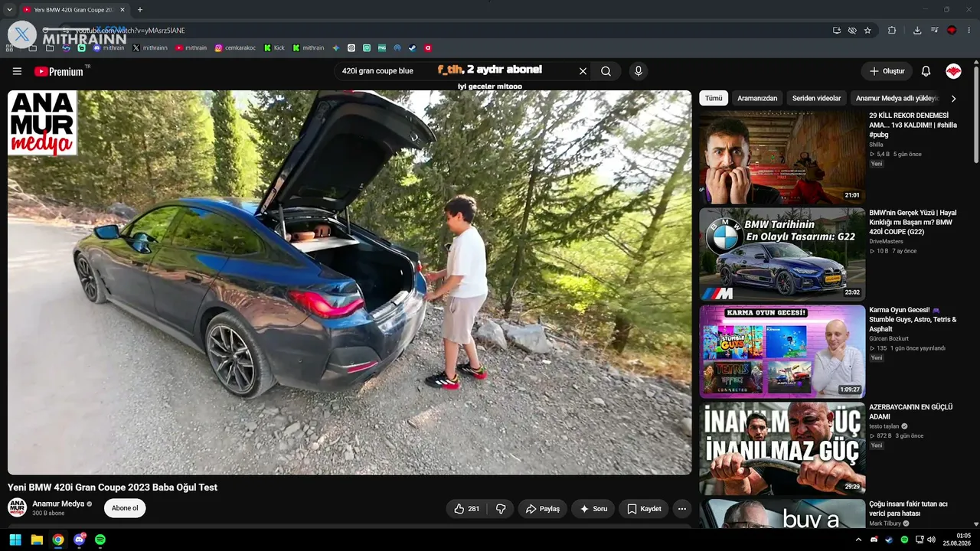Select the Aramanızdan filter chip

click(757, 98)
